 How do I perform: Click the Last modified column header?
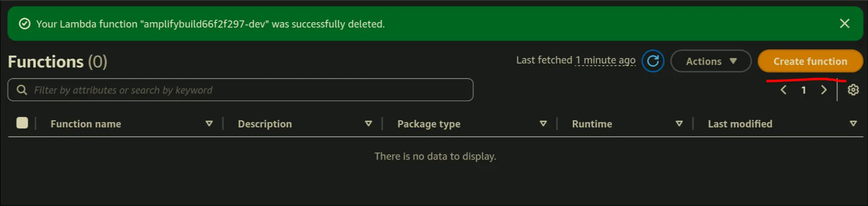pyautogui.click(x=740, y=124)
